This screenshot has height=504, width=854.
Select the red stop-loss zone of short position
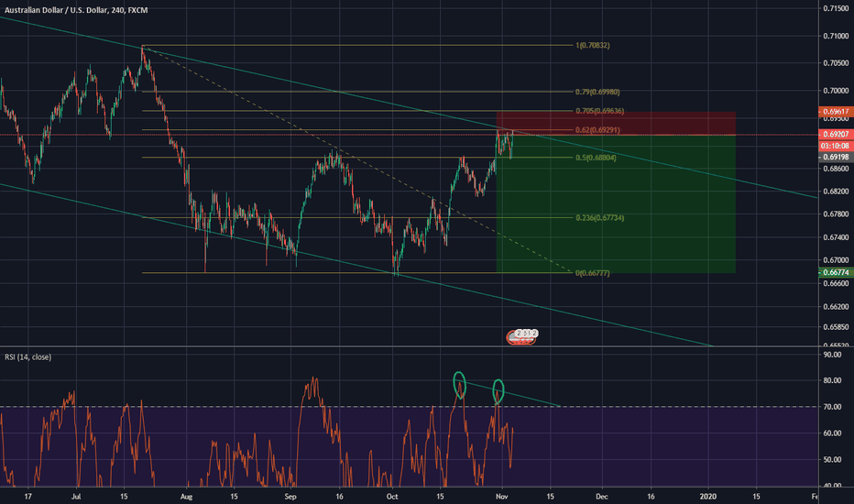[x=616, y=123]
